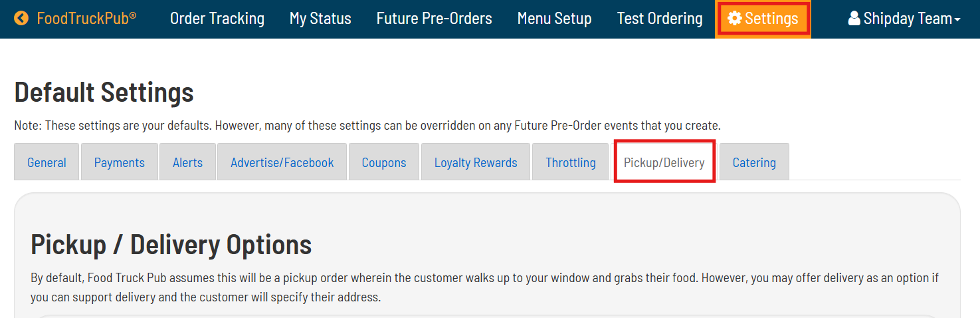Expand the caret beside Shipday Team

pos(957,20)
